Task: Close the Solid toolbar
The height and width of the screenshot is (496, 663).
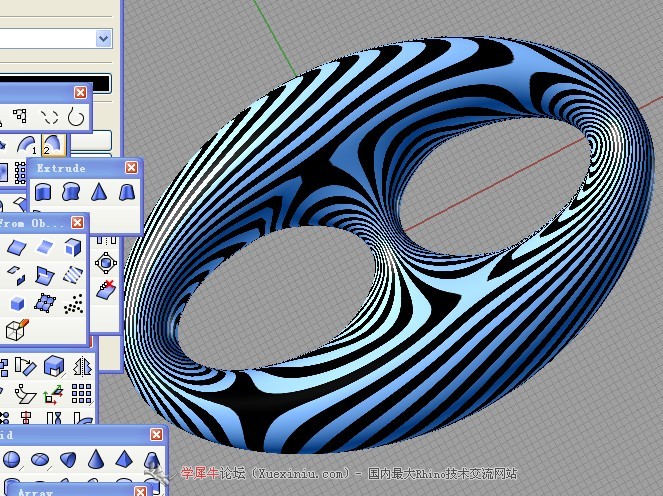Action: [x=156, y=434]
